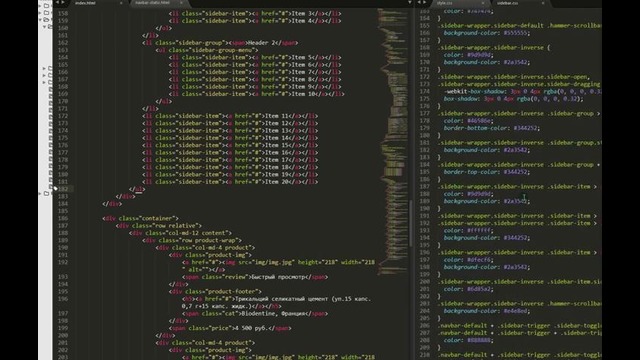Image resolution: width=640 pixels, height=360 pixels.
Task: Click the "Item 11" text on line 172
Action: click(x=277, y=116)
